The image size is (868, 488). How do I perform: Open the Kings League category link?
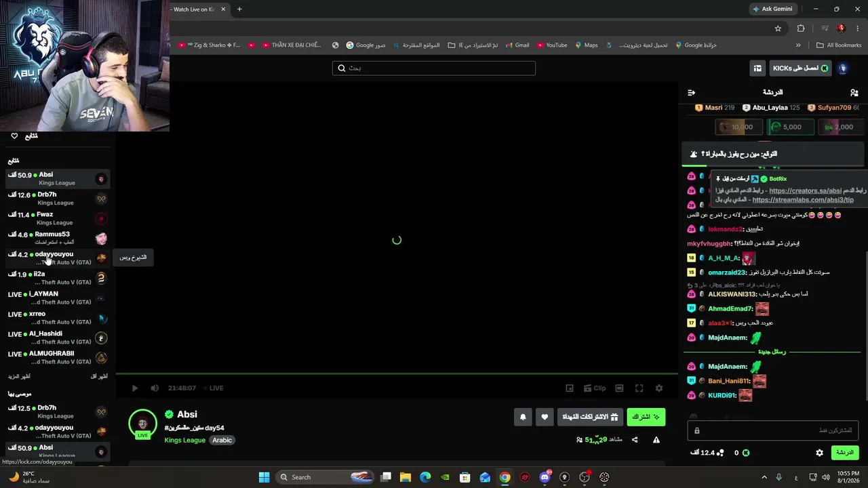(x=184, y=441)
